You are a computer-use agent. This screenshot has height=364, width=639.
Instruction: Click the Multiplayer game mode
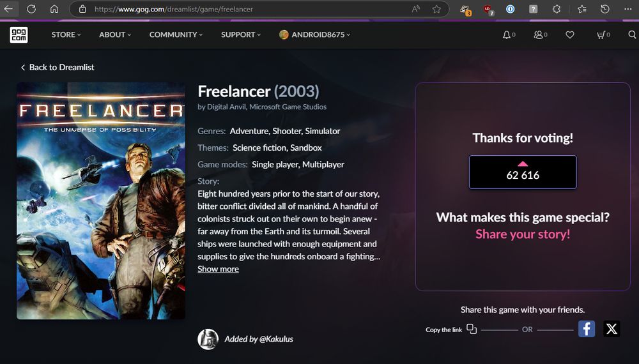coord(322,165)
